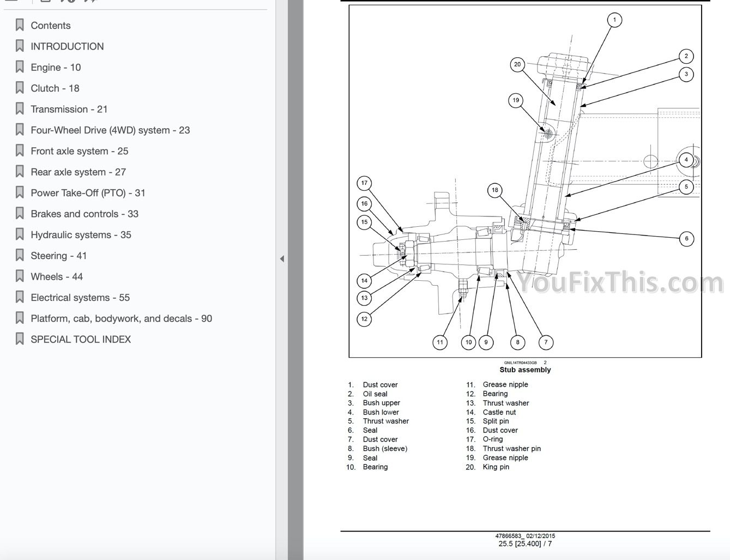Collapse the bookmarks side panel arrow
The height and width of the screenshot is (560, 730).
[x=282, y=258]
